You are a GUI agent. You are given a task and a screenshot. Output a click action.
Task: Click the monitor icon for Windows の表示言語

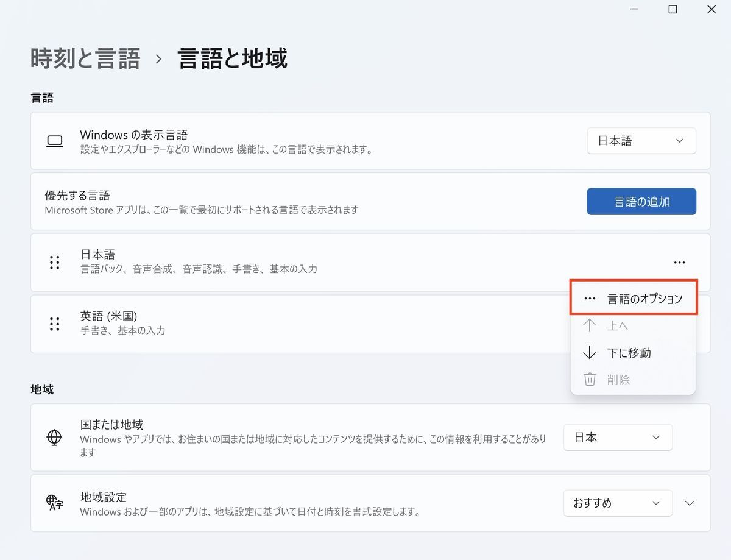point(54,141)
